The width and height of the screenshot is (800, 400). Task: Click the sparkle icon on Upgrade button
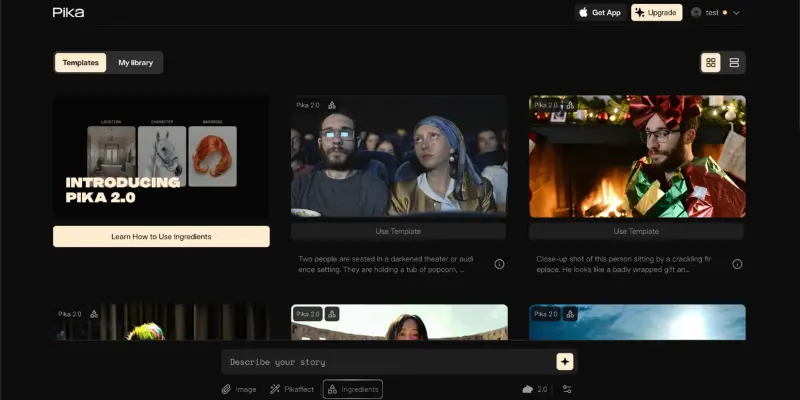(x=640, y=13)
